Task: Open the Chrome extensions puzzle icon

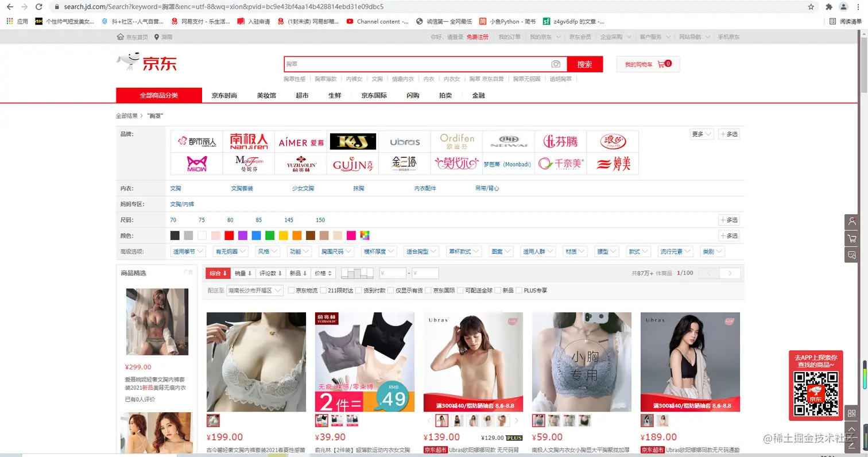Action: point(829,7)
